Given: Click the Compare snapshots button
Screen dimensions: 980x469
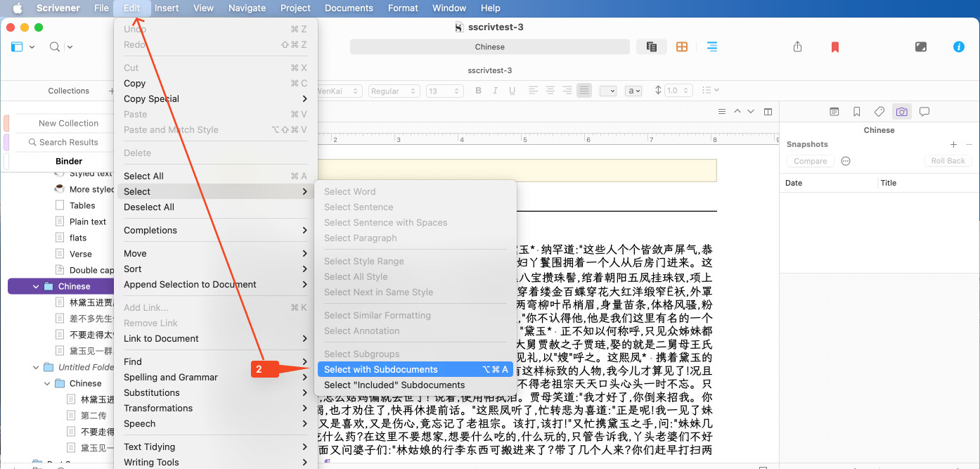Looking at the screenshot, I should click(810, 161).
